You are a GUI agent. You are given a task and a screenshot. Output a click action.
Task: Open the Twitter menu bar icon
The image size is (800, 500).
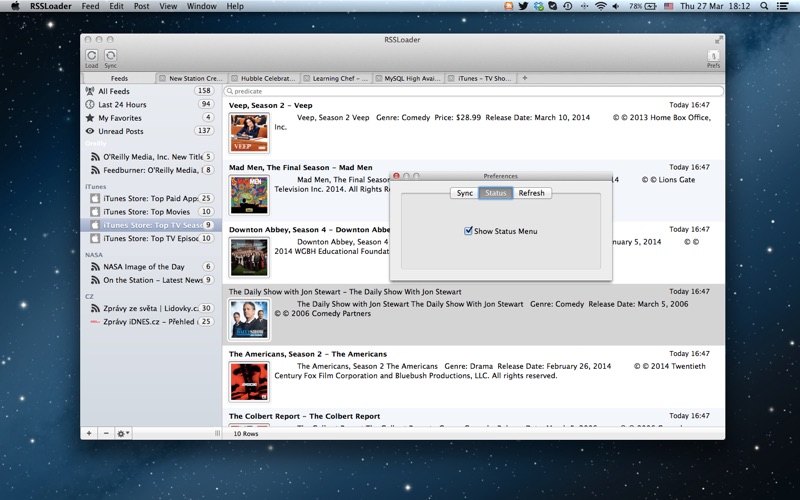click(x=523, y=6)
